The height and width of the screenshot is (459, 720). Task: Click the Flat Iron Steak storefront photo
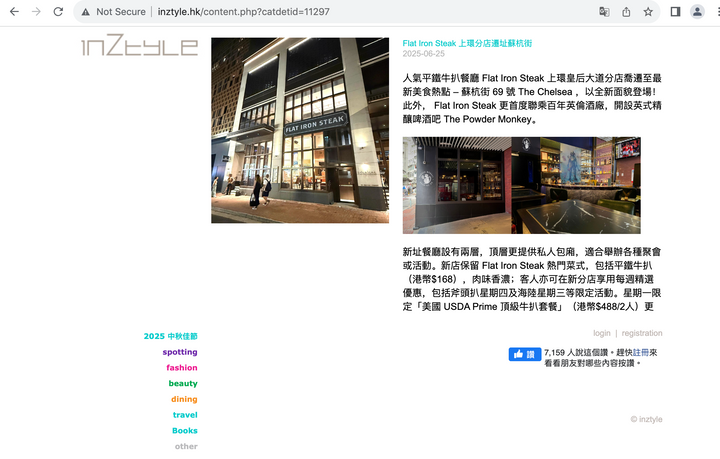(x=300, y=130)
